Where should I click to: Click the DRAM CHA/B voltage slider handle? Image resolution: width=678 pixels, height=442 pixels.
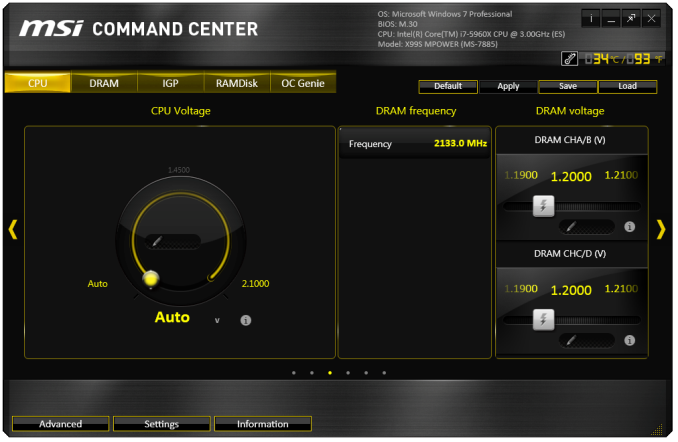click(544, 206)
